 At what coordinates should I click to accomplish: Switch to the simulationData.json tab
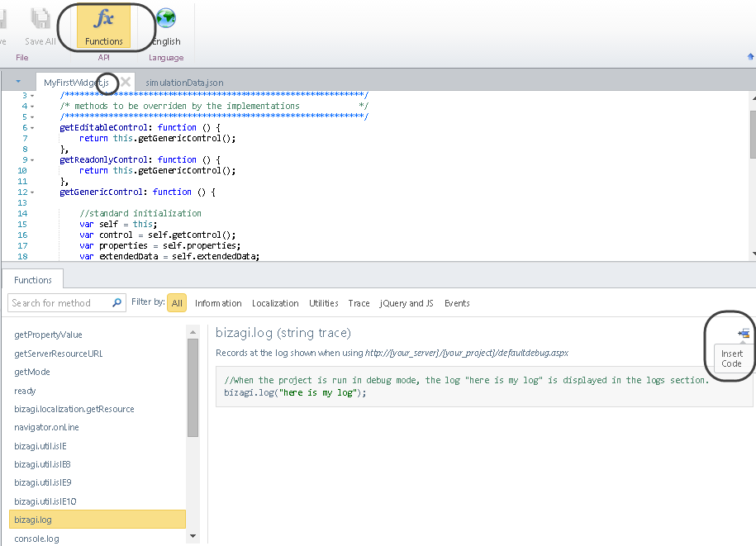coord(184,83)
